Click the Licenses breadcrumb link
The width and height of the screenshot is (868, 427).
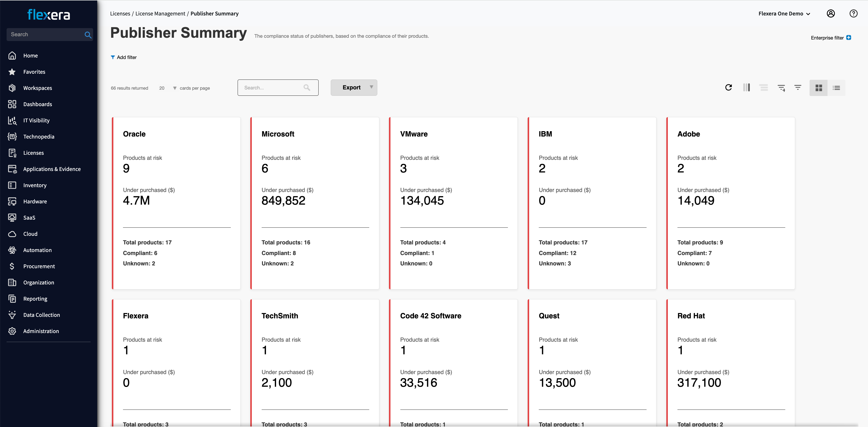[120, 13]
